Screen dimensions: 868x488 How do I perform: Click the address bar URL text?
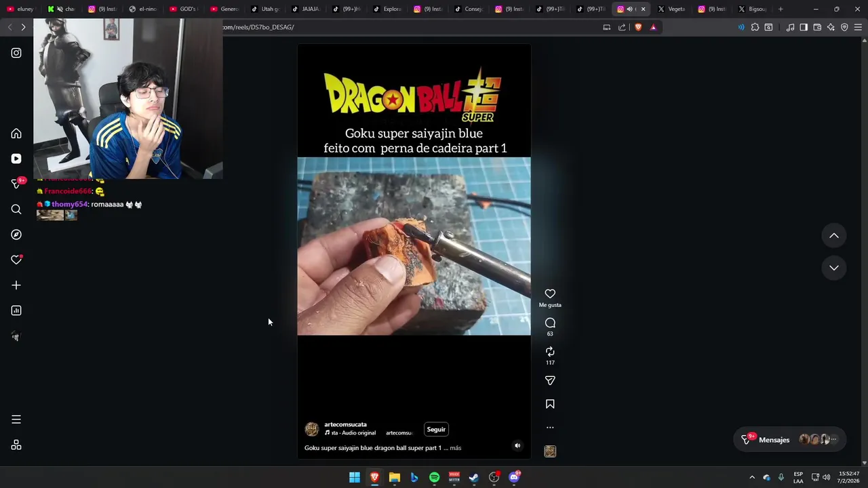(x=258, y=27)
